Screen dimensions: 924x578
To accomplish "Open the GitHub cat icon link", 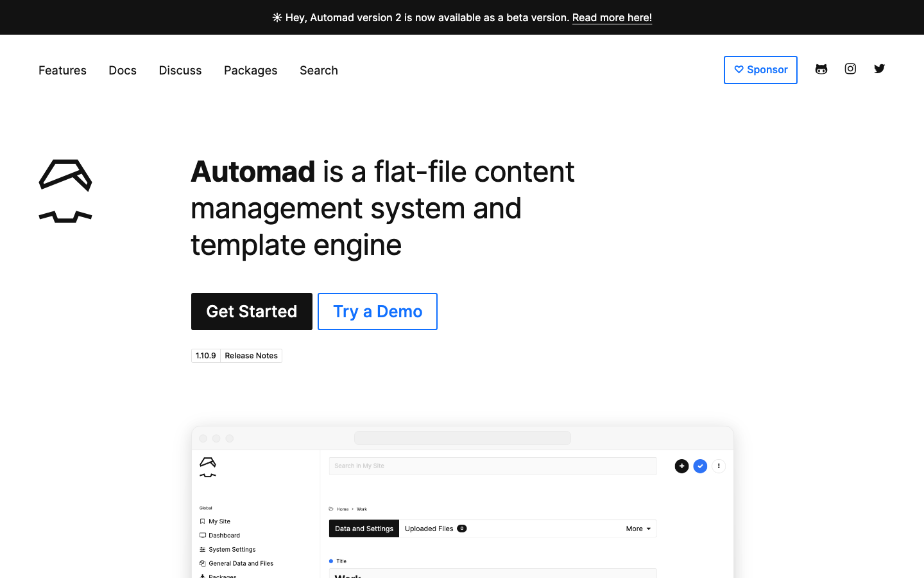I will coord(821,69).
